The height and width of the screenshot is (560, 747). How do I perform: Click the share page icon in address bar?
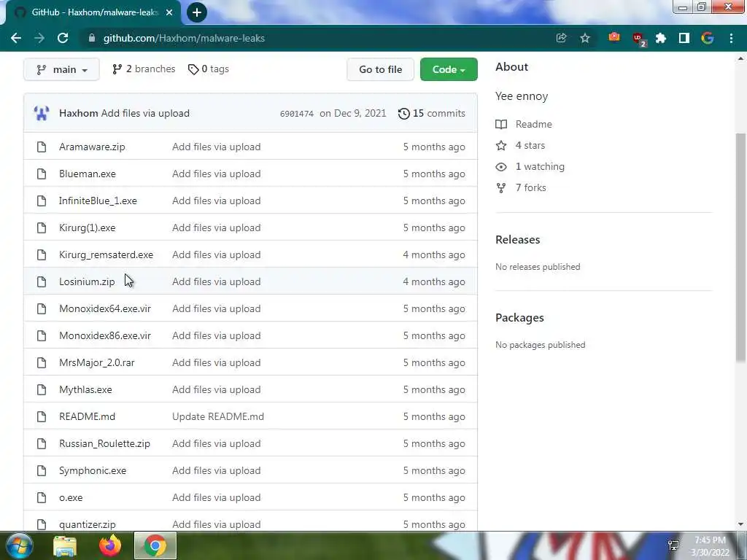point(561,38)
